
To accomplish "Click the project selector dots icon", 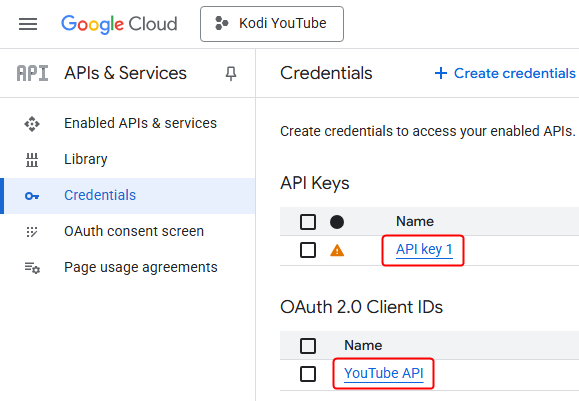I will 222,23.
